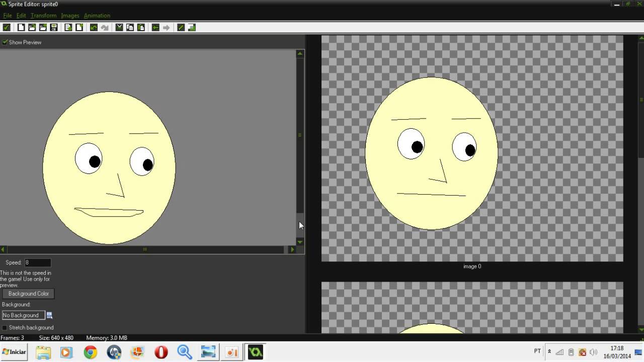Launch Google Chrome from taskbar
Viewport: 644px width, 362px height.
(x=91, y=352)
